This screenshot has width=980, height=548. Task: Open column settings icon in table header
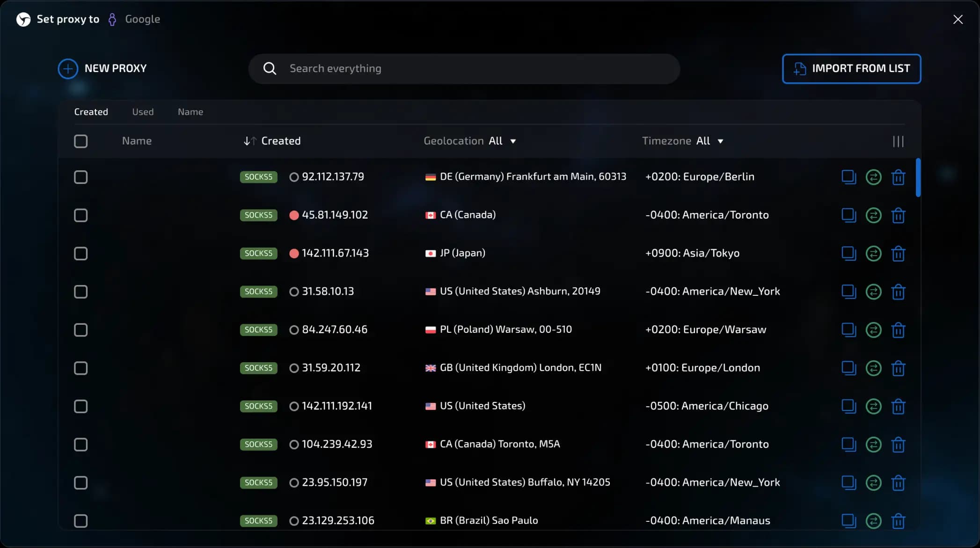898,141
